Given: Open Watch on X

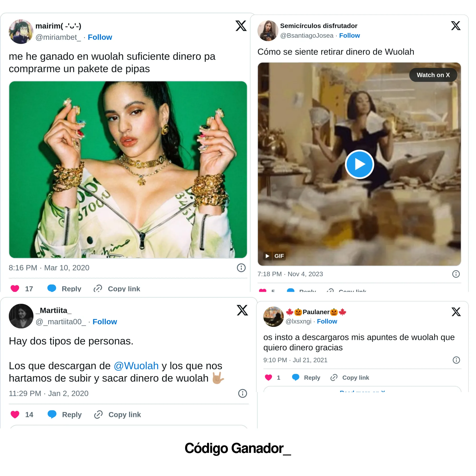Looking at the screenshot, I should pos(433,75).
